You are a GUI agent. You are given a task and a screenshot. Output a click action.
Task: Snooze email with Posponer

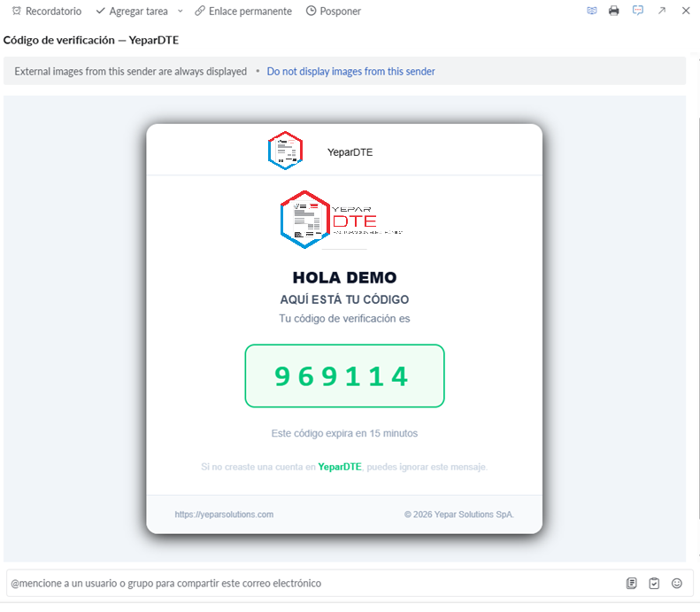click(334, 12)
